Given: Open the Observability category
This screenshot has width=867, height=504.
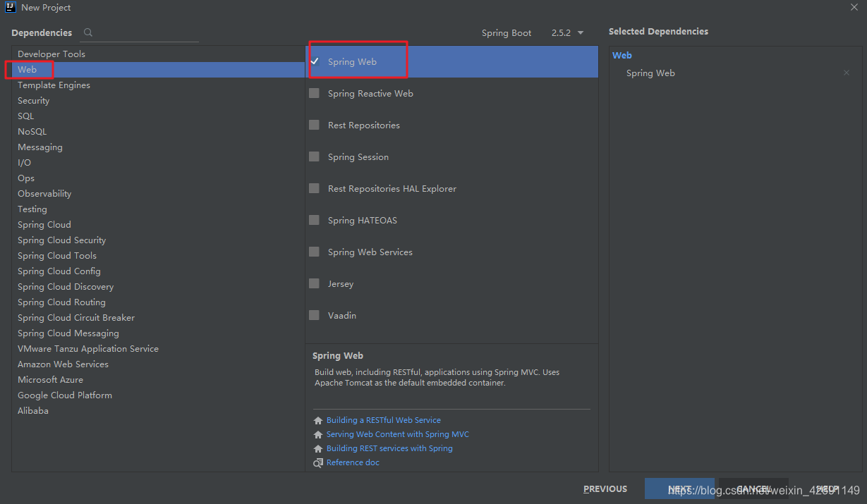Looking at the screenshot, I should 158,194.
